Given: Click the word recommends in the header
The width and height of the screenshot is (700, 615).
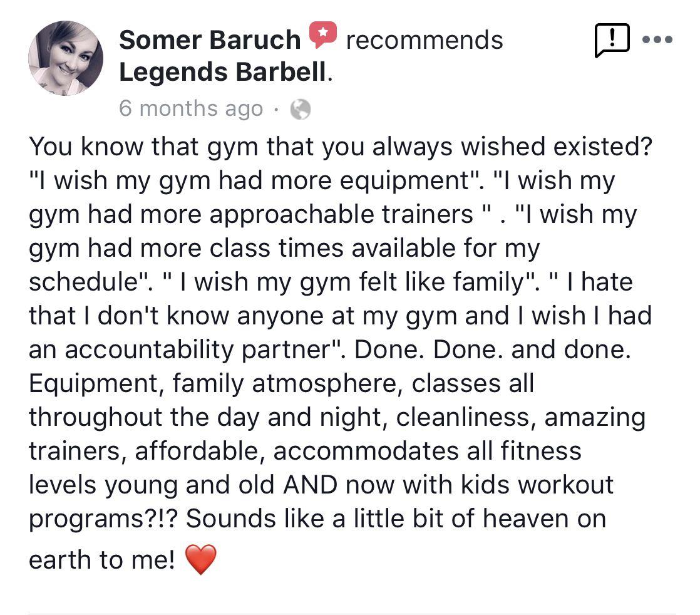Looking at the screenshot, I should point(425,39).
